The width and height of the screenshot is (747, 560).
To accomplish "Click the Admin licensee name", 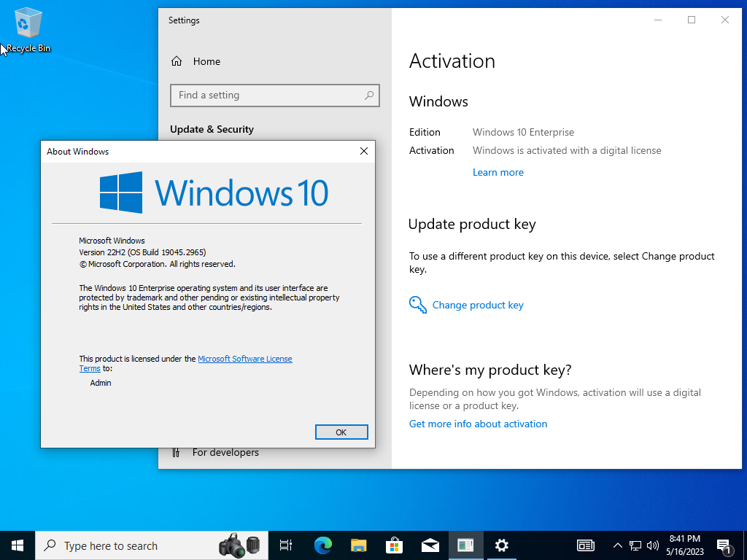I will tap(101, 382).
